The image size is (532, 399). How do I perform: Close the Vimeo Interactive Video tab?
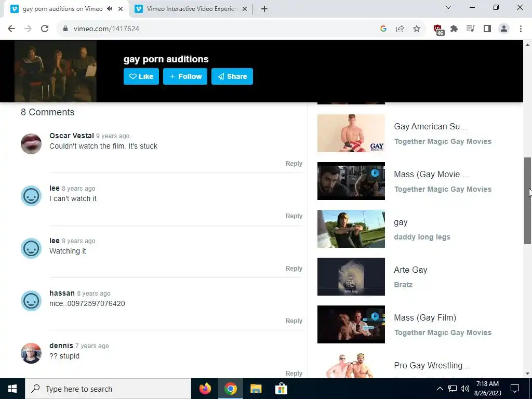[245, 9]
